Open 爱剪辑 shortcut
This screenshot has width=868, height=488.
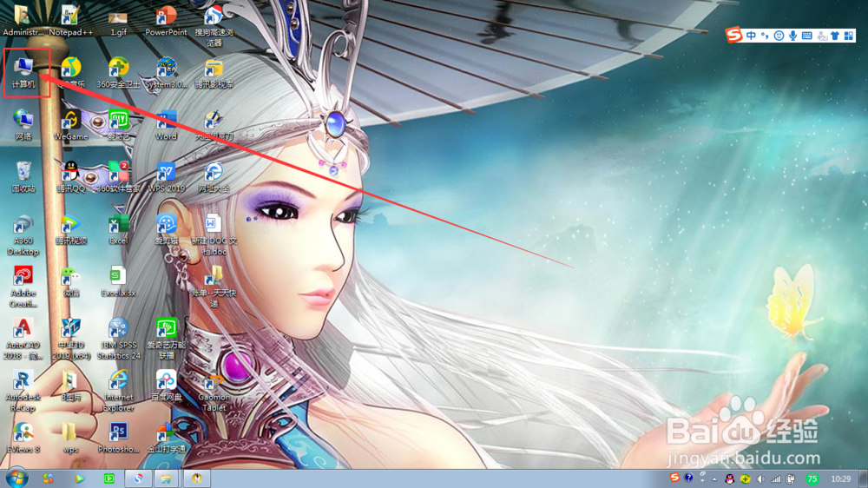pyautogui.click(x=166, y=229)
